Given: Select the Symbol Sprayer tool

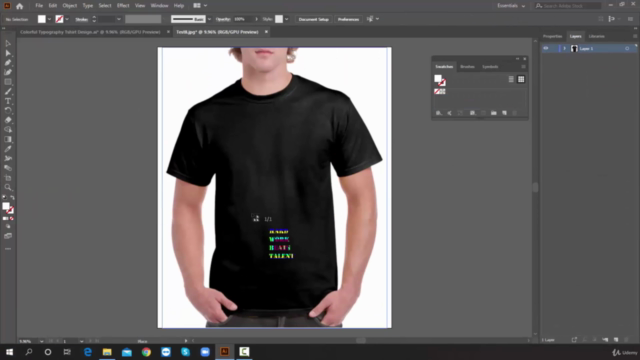Looking at the screenshot, I should [x=8, y=158].
